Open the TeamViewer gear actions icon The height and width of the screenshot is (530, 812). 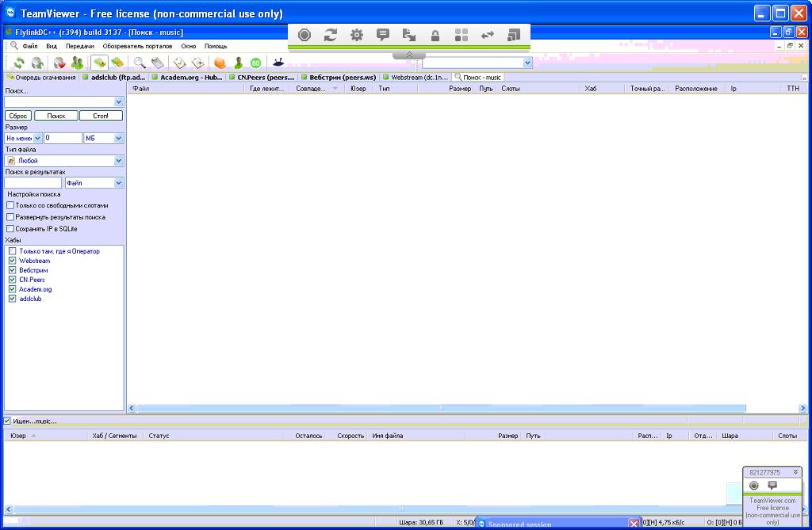[357, 35]
